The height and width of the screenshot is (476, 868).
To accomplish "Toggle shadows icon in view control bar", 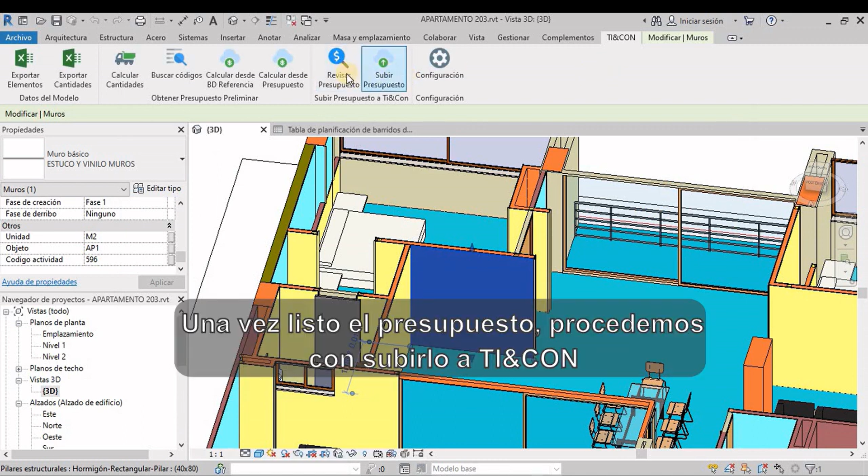I will pos(285,453).
